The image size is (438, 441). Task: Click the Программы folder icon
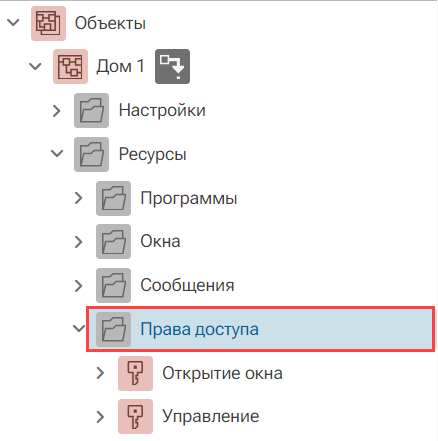(x=113, y=198)
